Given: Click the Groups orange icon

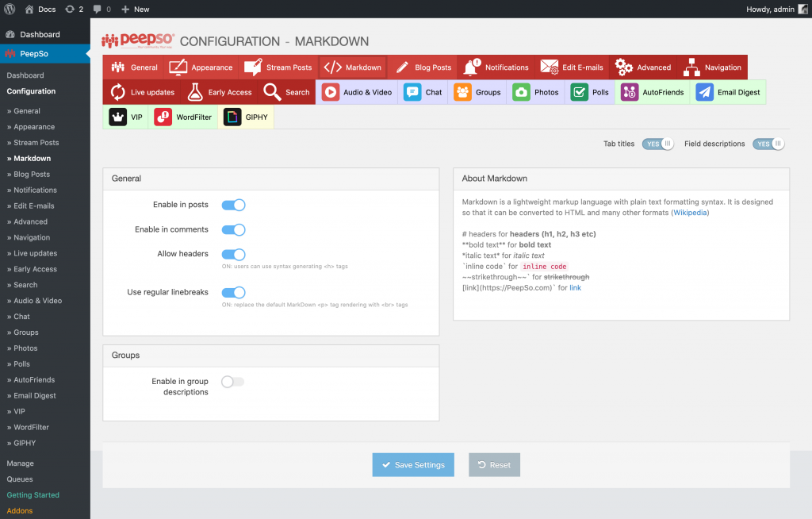Looking at the screenshot, I should [462, 92].
